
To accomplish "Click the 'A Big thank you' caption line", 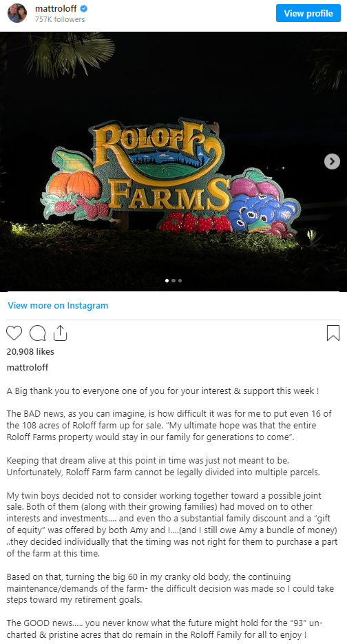I will click(162, 391).
